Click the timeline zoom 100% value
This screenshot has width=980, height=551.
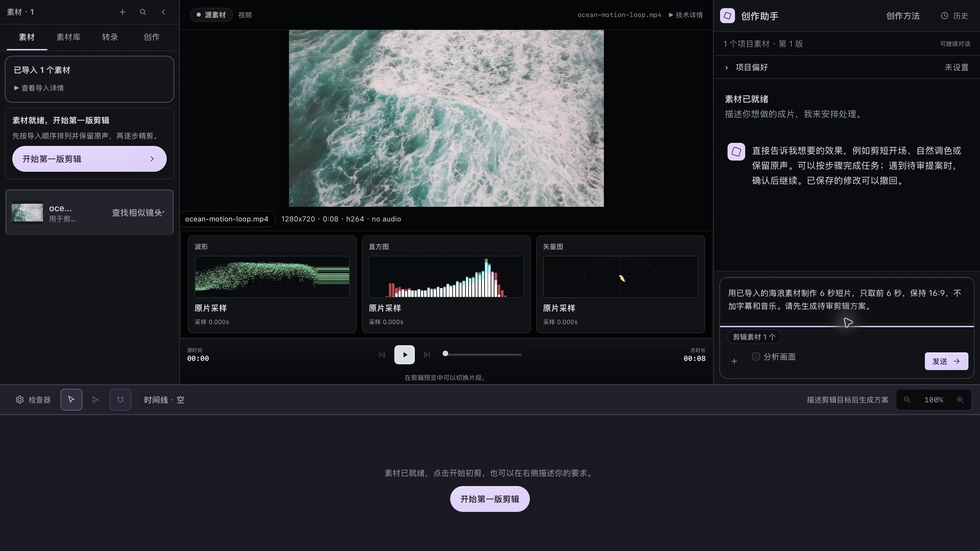934,400
